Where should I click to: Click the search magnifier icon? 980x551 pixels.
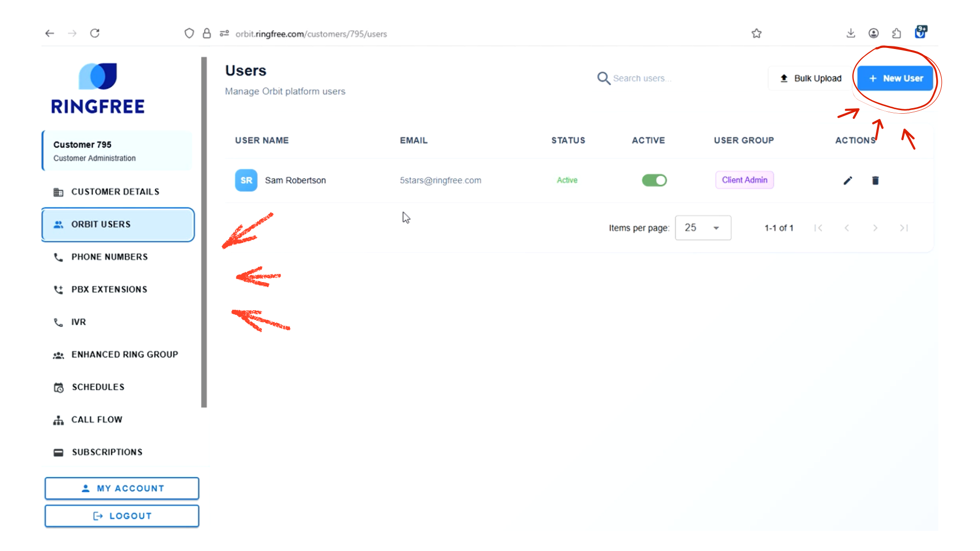[x=603, y=78]
